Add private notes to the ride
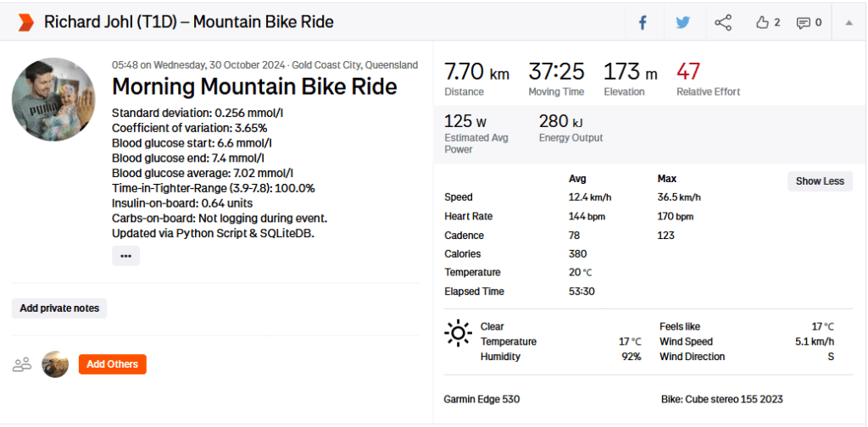Viewport: 868px width, 427px height. (59, 308)
